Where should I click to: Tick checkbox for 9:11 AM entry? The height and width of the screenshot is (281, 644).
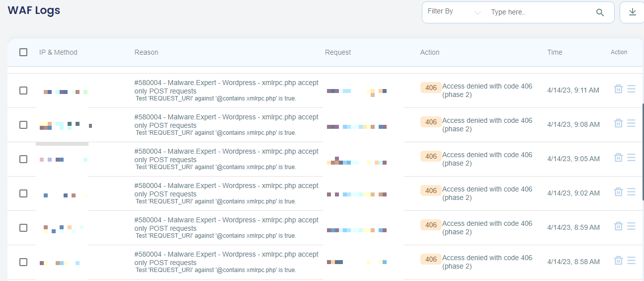(23, 91)
